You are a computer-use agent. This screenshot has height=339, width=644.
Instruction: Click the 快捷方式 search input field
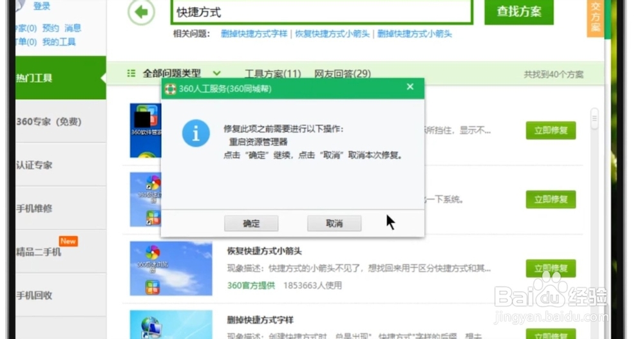point(321,12)
